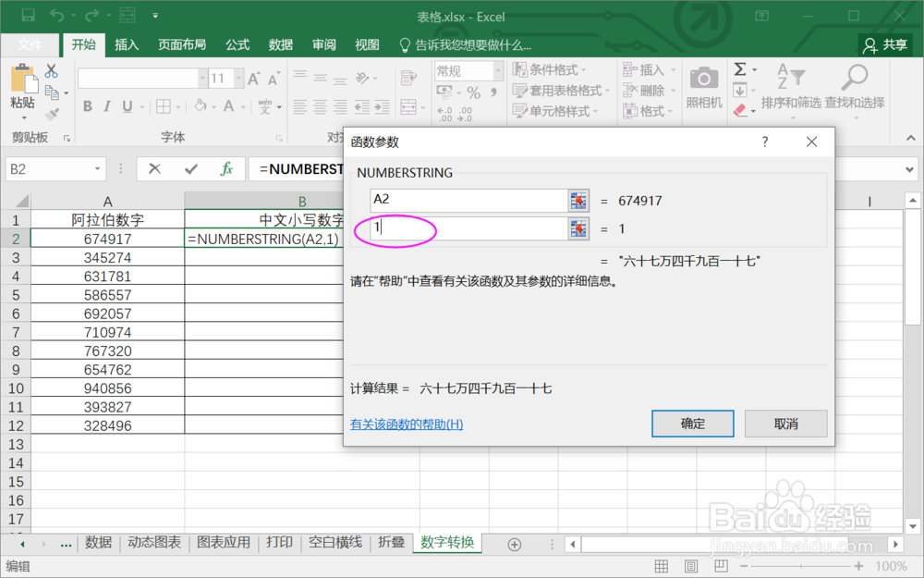The width and height of the screenshot is (924, 578).
Task: Click range selector icon beside A2 argument
Action: coord(578,201)
